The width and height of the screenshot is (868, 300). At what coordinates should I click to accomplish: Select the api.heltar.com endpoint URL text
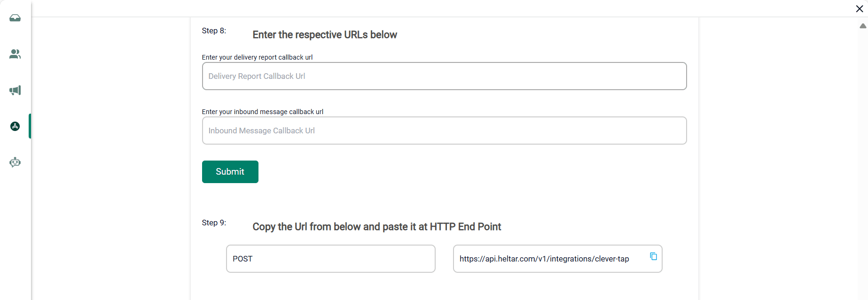544,259
